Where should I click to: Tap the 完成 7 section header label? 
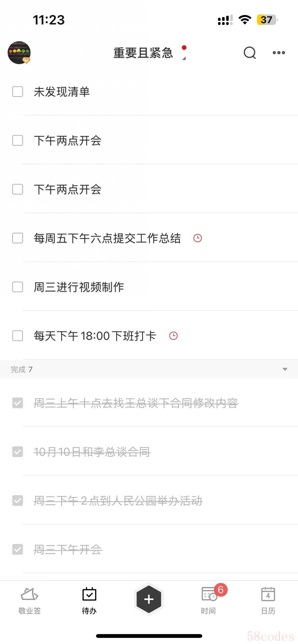[22, 369]
